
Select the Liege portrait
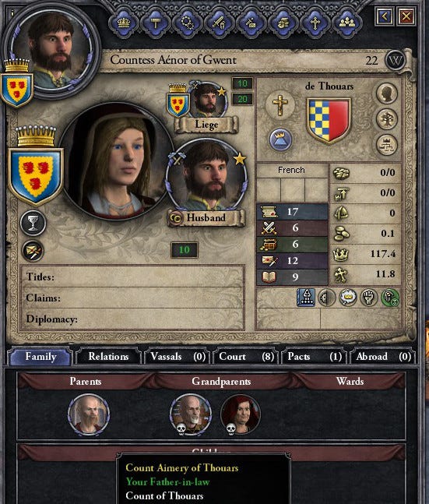(206, 101)
